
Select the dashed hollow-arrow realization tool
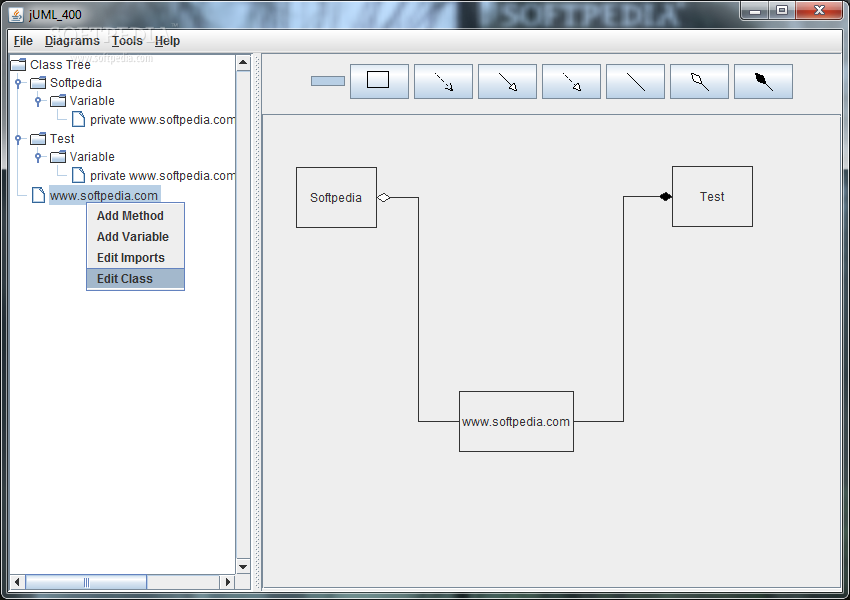click(x=571, y=81)
